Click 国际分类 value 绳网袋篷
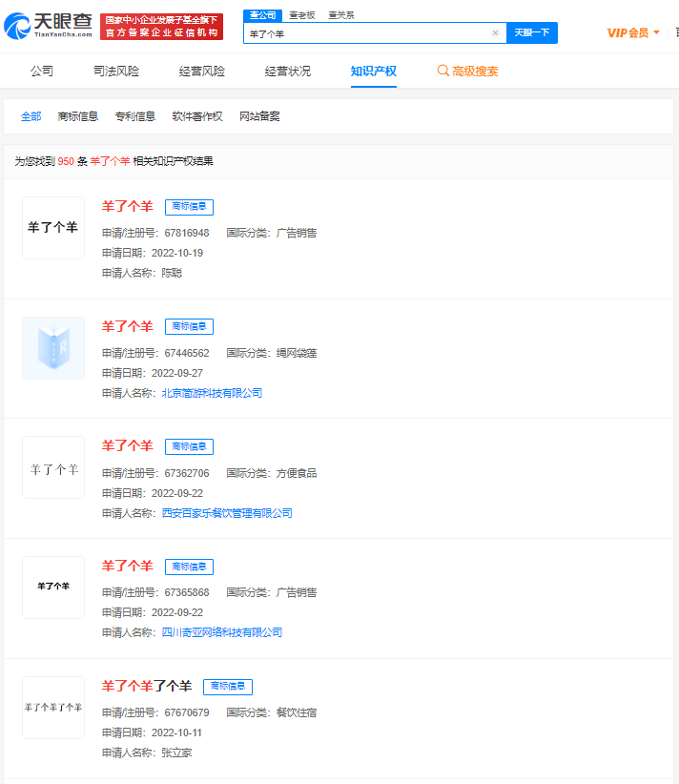This screenshot has width=679, height=784. (297, 353)
